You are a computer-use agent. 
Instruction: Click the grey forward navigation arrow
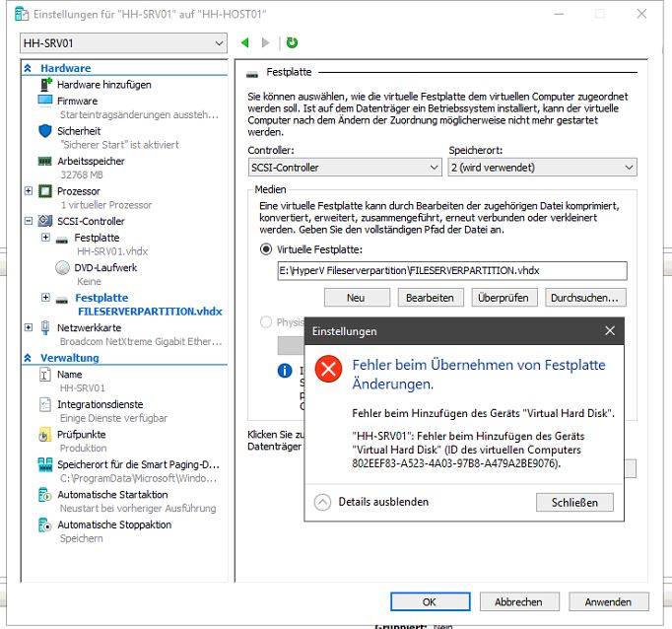coord(266,42)
